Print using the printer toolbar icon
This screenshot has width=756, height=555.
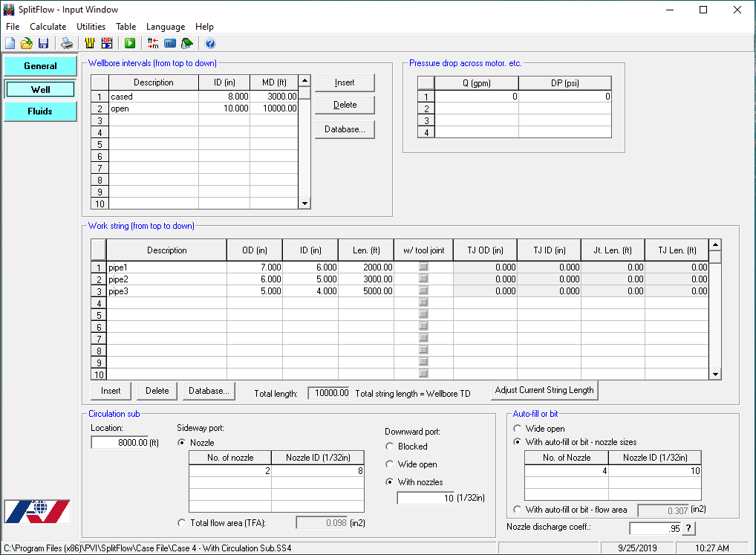pos(67,43)
